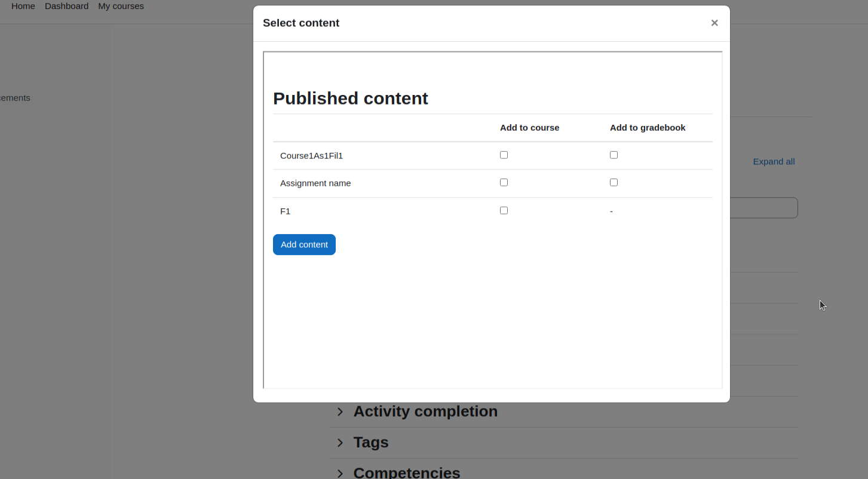Image resolution: width=868 pixels, height=479 pixels.
Task: Click the Expand all link
Action: coord(774,161)
